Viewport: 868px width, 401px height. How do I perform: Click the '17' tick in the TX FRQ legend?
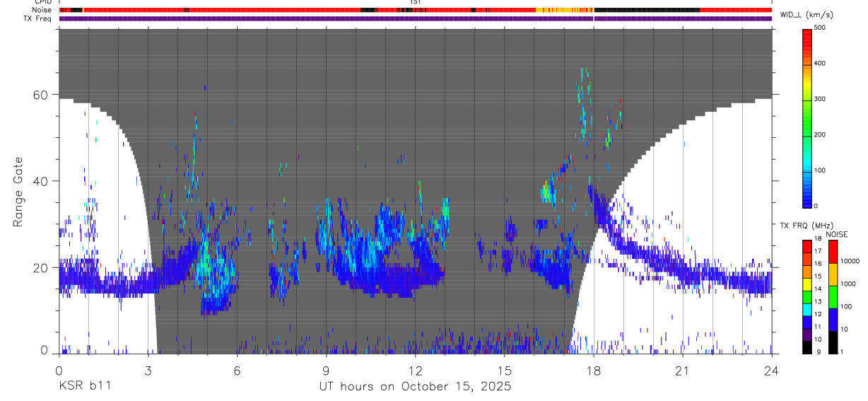(x=817, y=251)
